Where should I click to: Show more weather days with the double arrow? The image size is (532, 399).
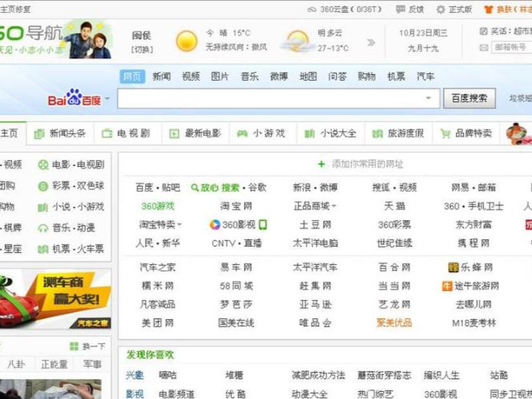[x=371, y=43]
